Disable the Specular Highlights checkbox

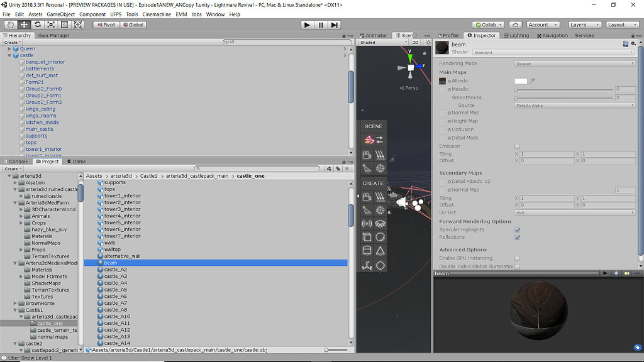pyautogui.click(x=518, y=229)
